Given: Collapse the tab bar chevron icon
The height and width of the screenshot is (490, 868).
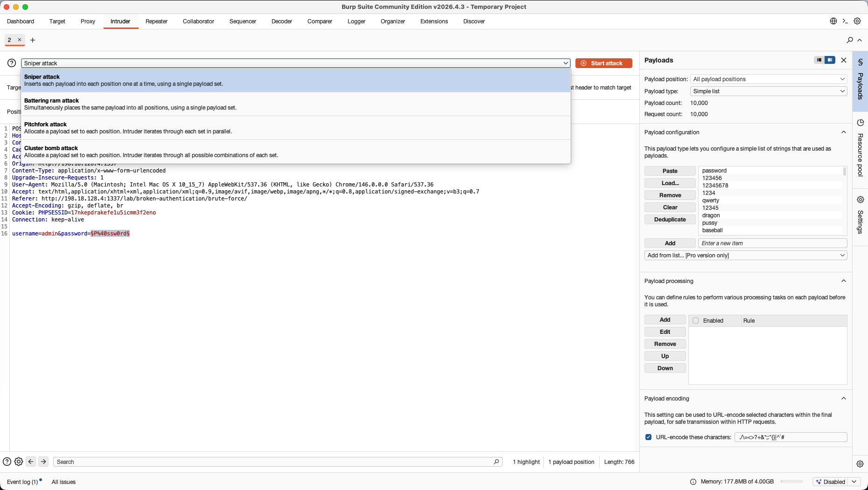Looking at the screenshot, I should 860,40.
